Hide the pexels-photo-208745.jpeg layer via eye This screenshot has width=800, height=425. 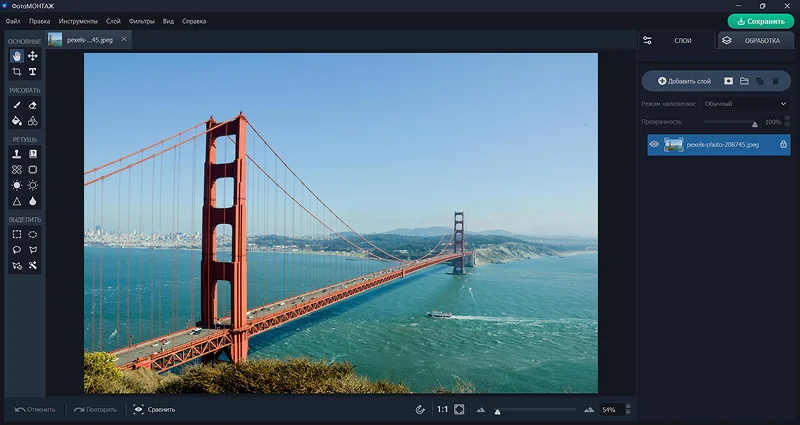[654, 144]
